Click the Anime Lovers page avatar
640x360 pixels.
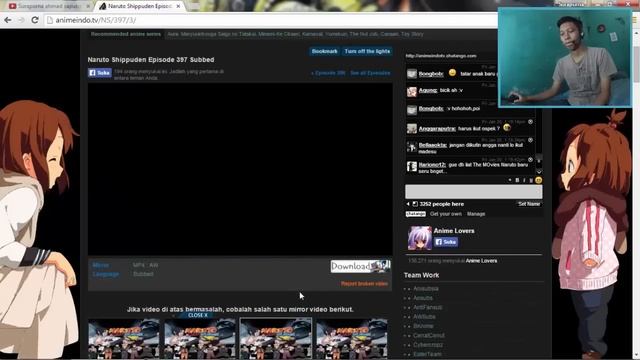coord(420,238)
